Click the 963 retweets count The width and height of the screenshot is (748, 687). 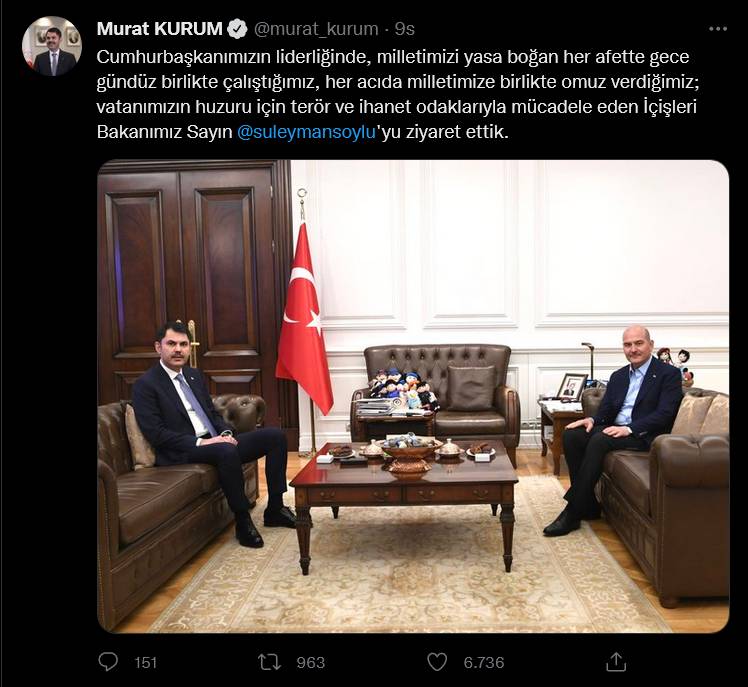311,663
